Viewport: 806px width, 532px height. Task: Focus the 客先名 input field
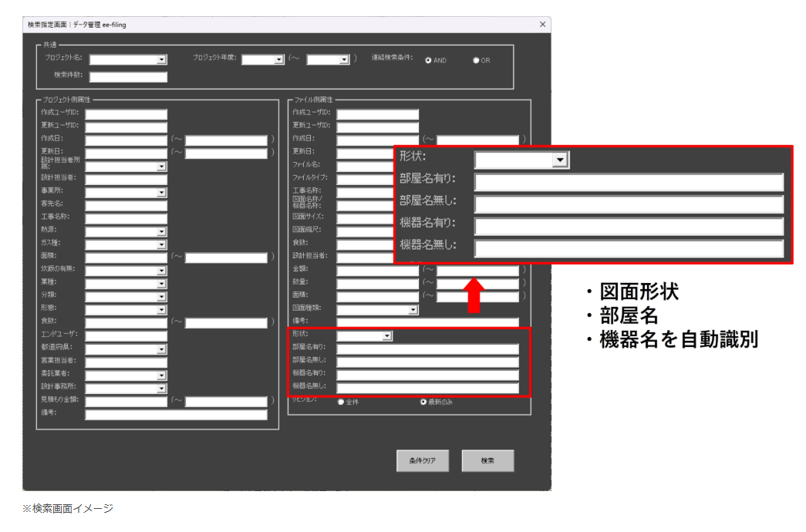126,206
